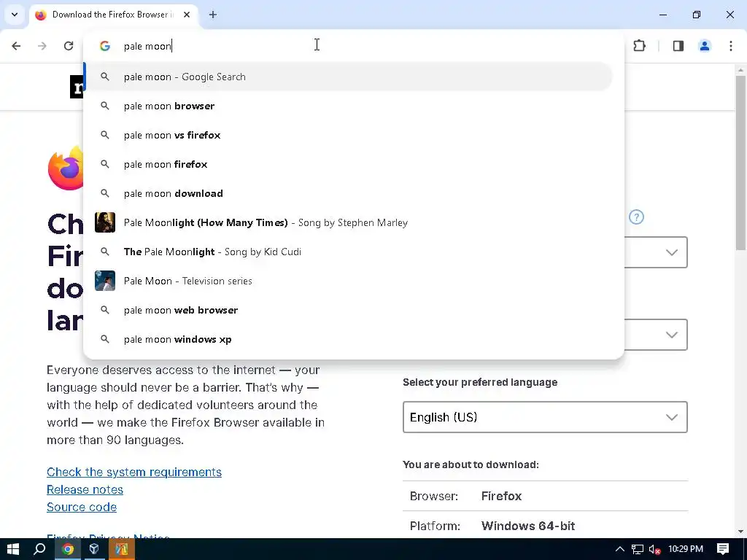Click the Stephen Marley song thumbnail
The width and height of the screenshot is (747, 560).
[105, 222]
